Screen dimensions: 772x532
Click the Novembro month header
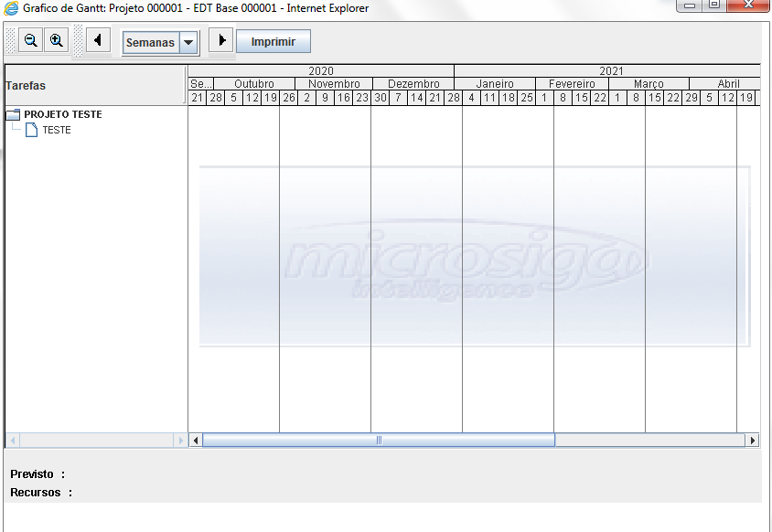click(x=334, y=84)
